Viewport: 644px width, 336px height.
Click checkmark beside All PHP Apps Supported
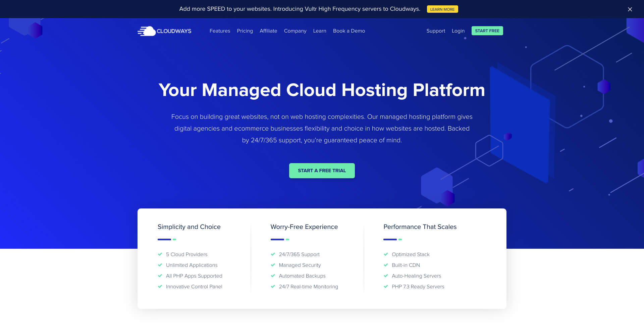point(160,276)
